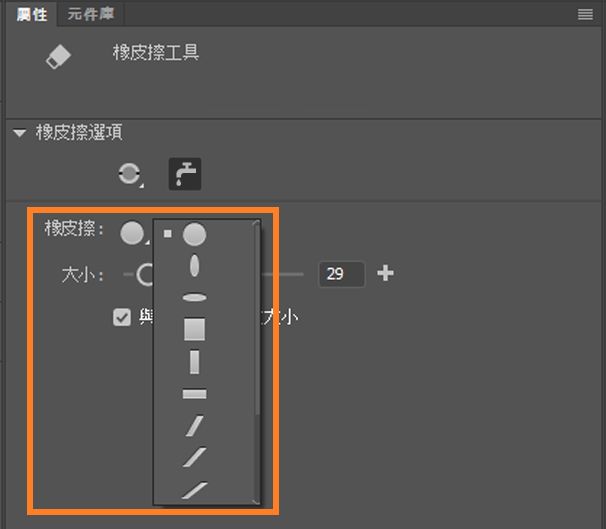Image resolution: width=606 pixels, height=529 pixels.
Task: Select the round eraser shape
Action: (194, 234)
